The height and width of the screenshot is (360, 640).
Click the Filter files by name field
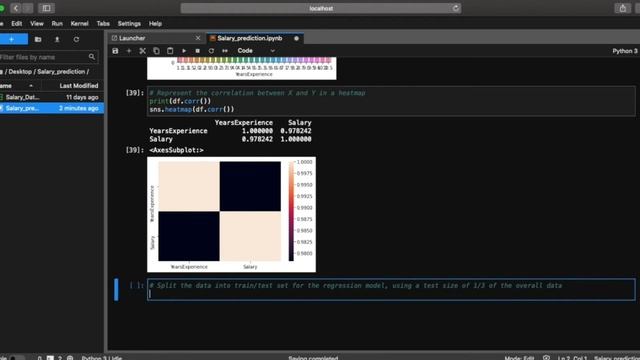pos(49,57)
